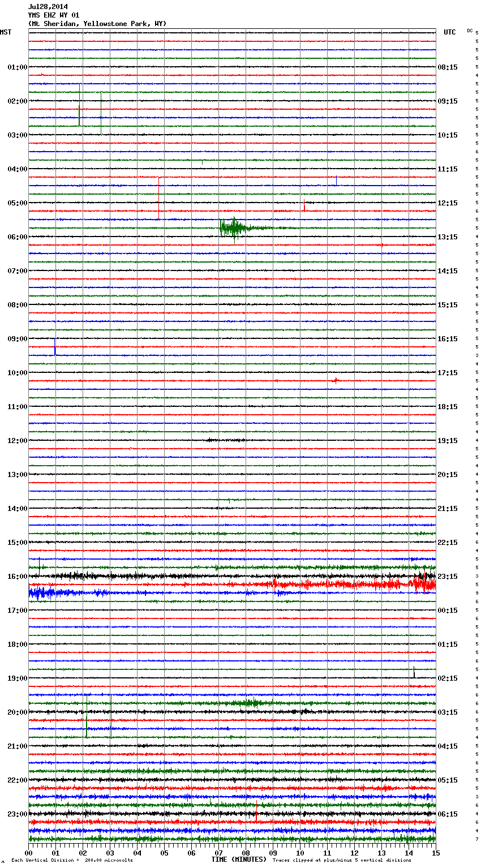Select the YMS EHZ WY 01 station header
The width and height of the screenshot is (481, 868).
click(54, 15)
